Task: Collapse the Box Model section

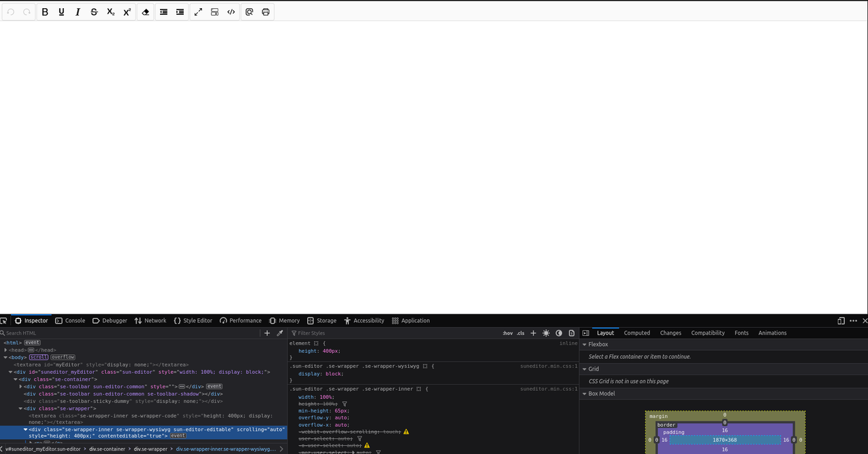Action: pyautogui.click(x=585, y=394)
